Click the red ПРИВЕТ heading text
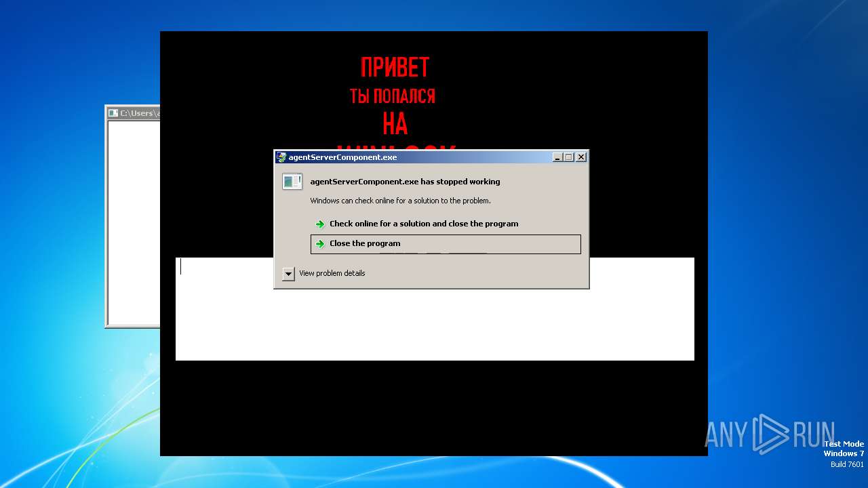The height and width of the screenshot is (488, 868). [x=395, y=67]
